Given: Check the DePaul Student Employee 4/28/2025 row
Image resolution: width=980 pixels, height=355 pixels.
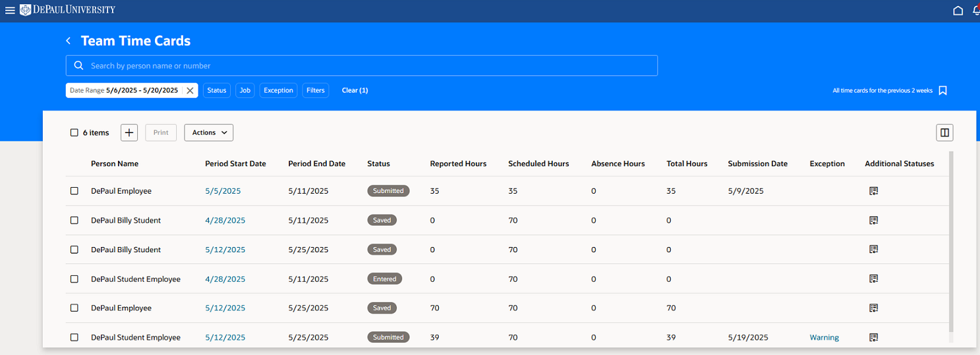Looking at the screenshot, I should coord(74,279).
